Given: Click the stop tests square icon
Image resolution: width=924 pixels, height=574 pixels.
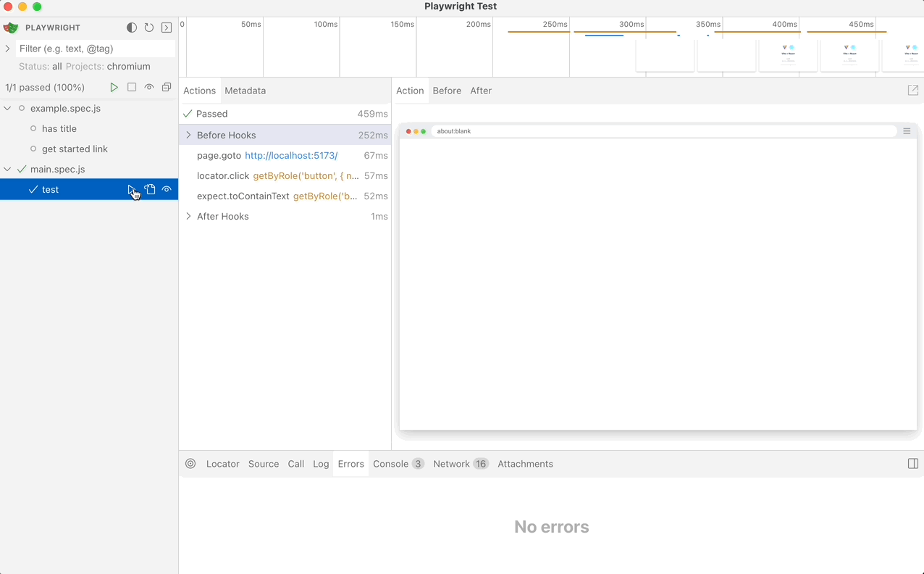Looking at the screenshot, I should coord(131,87).
